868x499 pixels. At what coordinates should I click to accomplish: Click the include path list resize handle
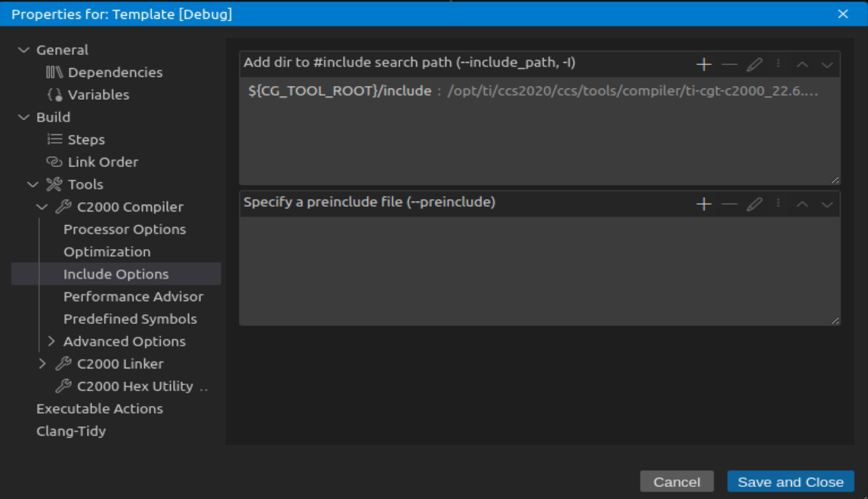[x=835, y=180]
